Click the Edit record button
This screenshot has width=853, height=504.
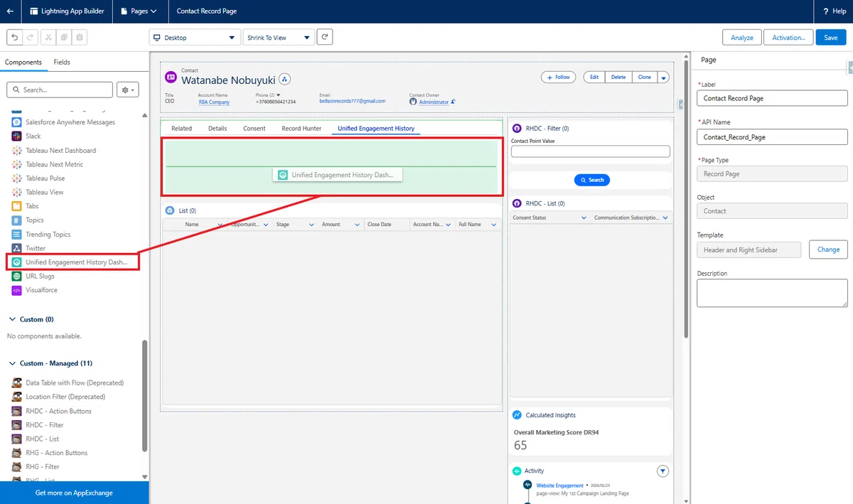click(594, 77)
